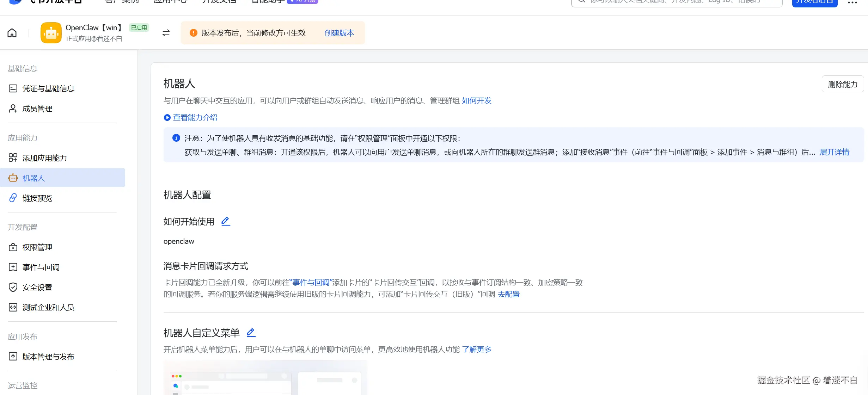
Task: Click the orange warning icon in banner
Action: [x=193, y=33]
